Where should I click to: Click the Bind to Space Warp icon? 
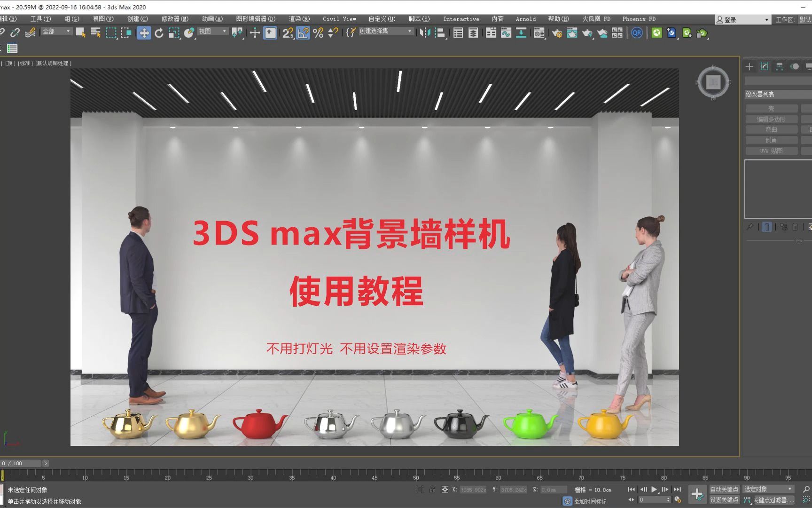pos(30,32)
